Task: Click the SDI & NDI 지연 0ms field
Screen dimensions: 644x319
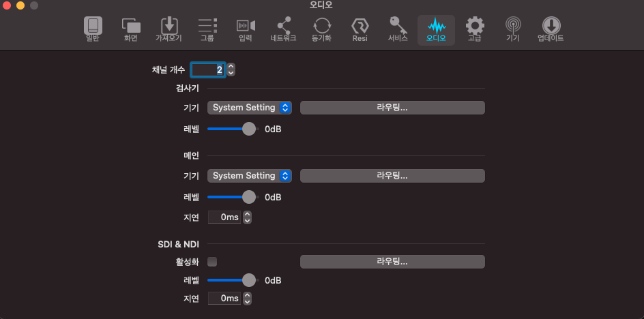Action: point(224,298)
